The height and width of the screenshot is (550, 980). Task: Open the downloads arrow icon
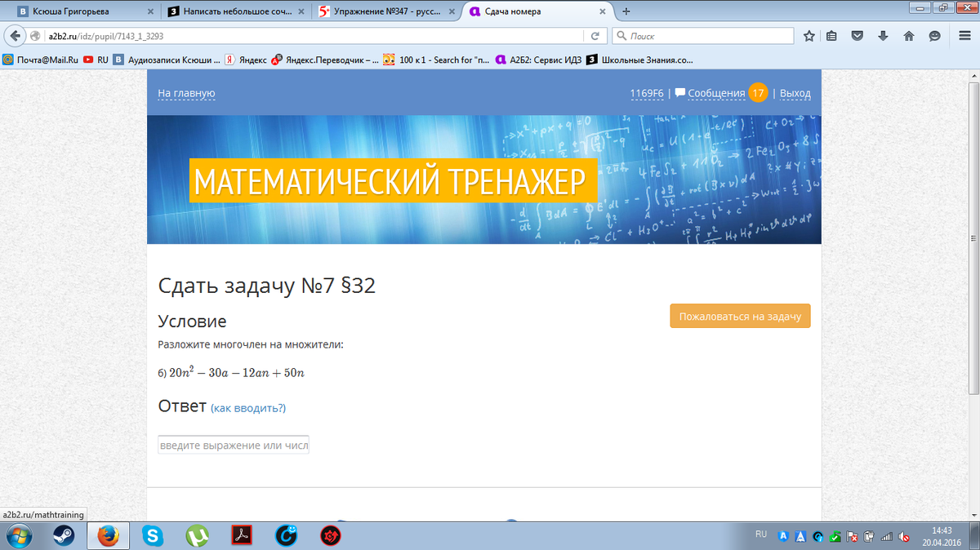(883, 36)
